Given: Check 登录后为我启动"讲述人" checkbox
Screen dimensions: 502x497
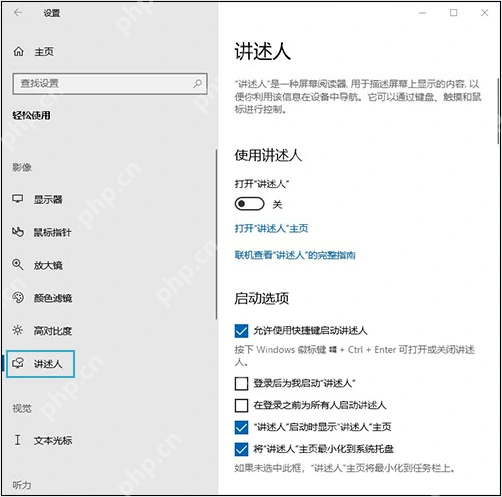Looking at the screenshot, I should pos(241,383).
